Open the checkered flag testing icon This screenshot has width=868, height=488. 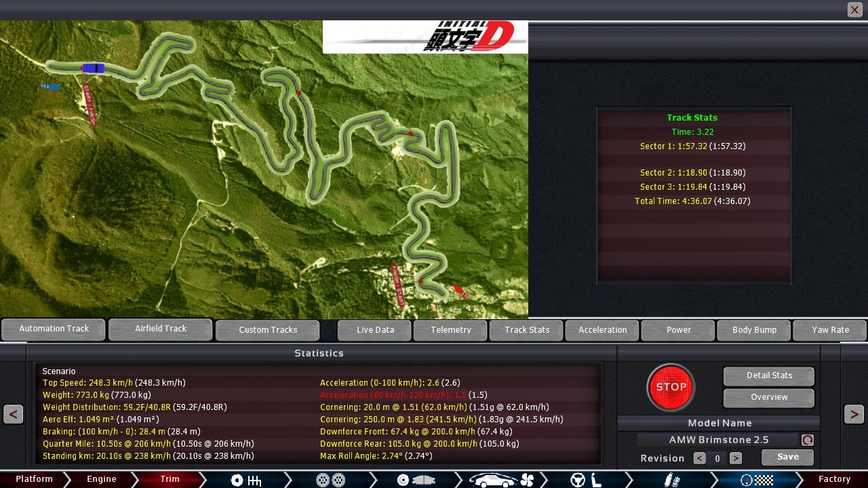[x=757, y=480]
